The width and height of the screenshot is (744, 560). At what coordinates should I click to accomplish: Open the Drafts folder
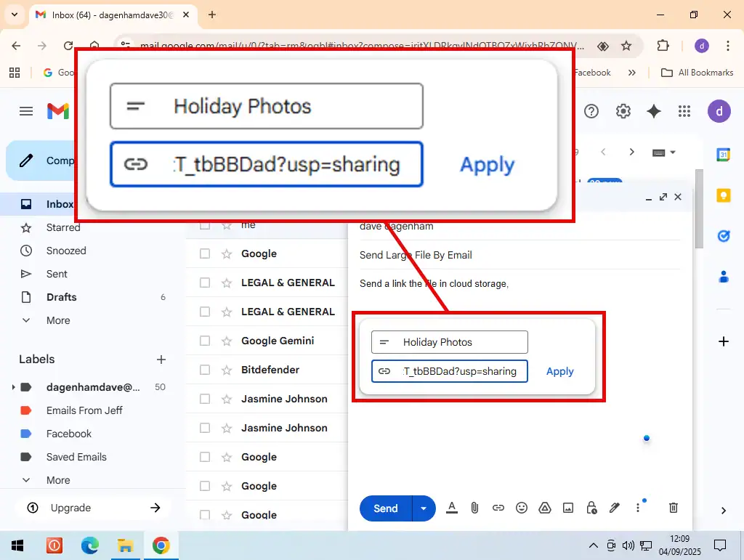click(x=61, y=297)
